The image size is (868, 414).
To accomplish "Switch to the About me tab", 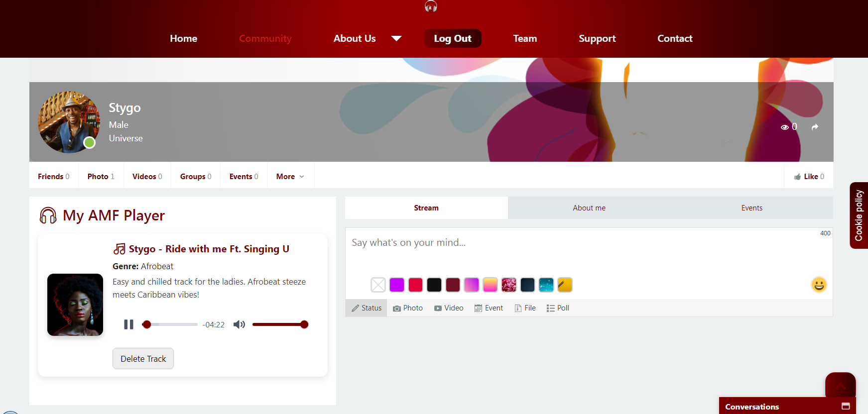I will [x=589, y=208].
